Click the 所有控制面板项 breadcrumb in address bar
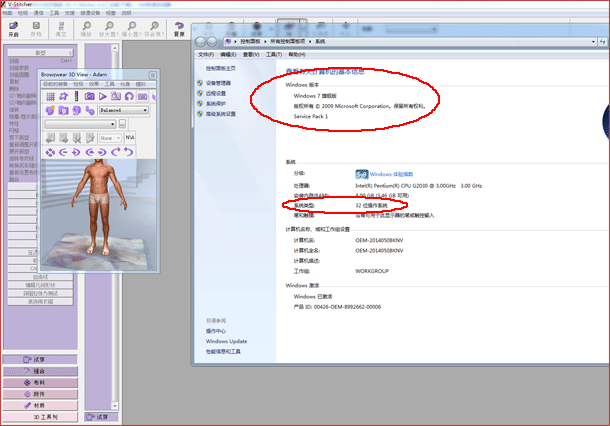 (287, 41)
